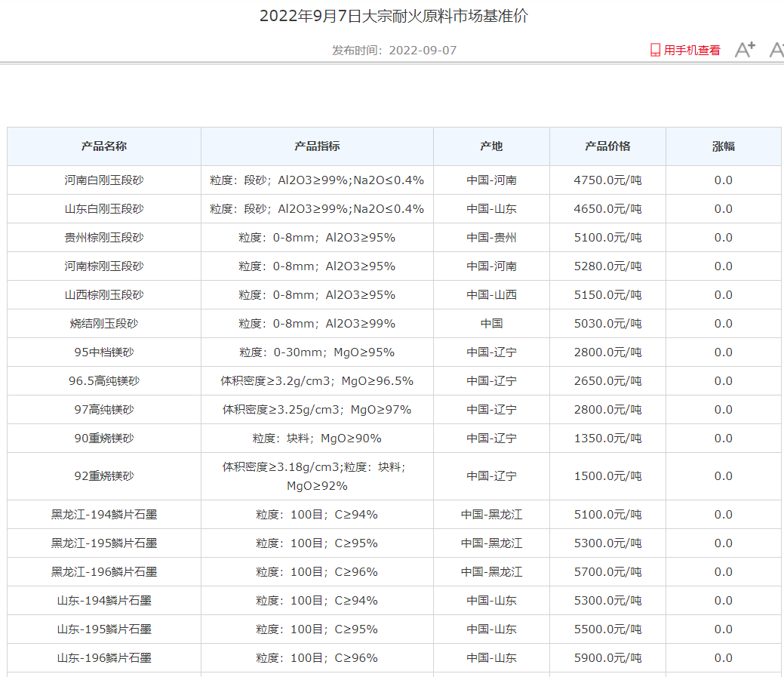784x677 pixels.
Task: Click the 4650.0元/吨 price cell
Action: click(x=607, y=209)
